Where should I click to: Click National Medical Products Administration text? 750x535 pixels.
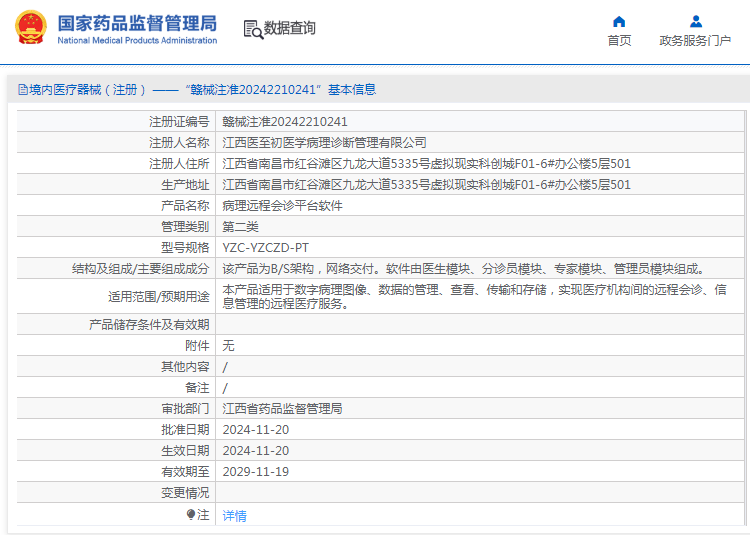point(137,41)
